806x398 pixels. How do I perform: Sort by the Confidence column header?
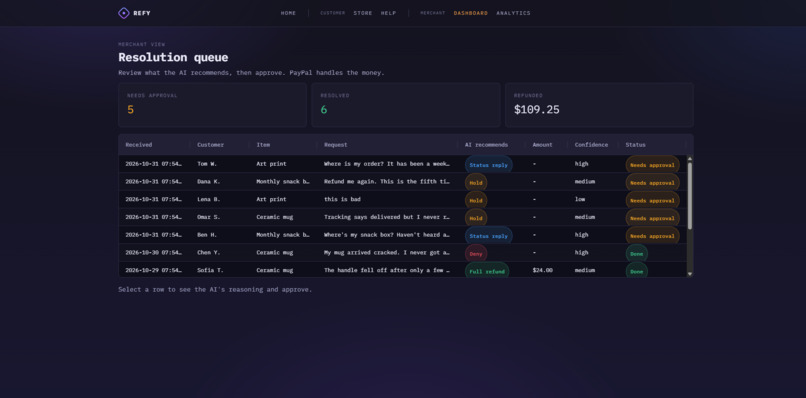[591, 145]
